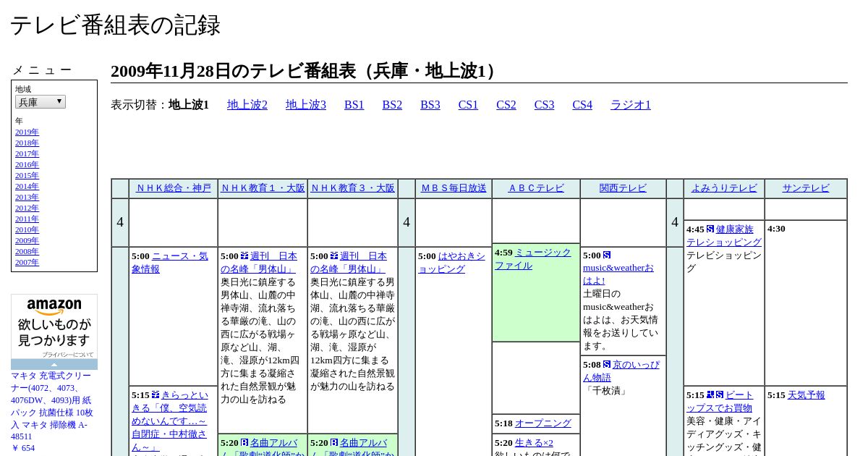Switch to the CS2 listing
Viewport: 868px width, 456px height.
click(506, 105)
